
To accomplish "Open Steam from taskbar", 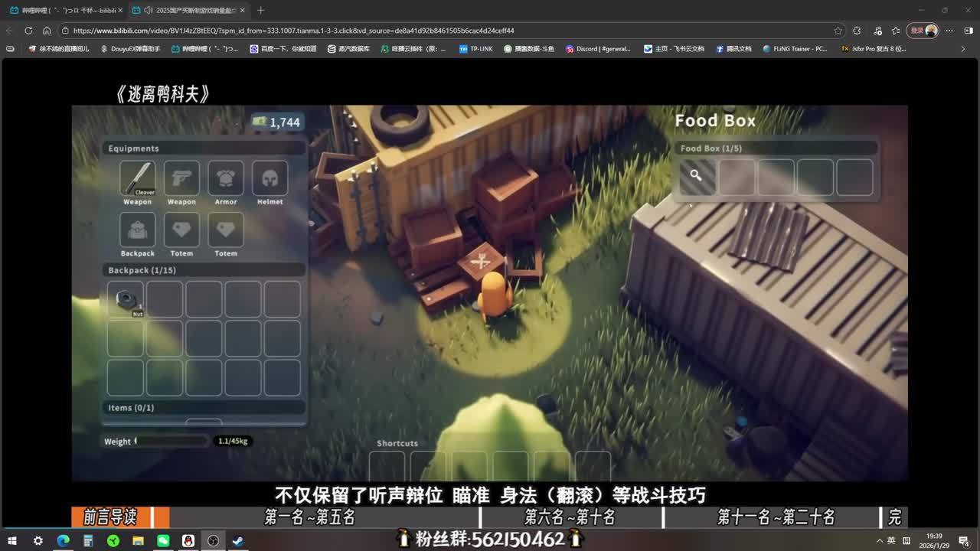I will (238, 540).
